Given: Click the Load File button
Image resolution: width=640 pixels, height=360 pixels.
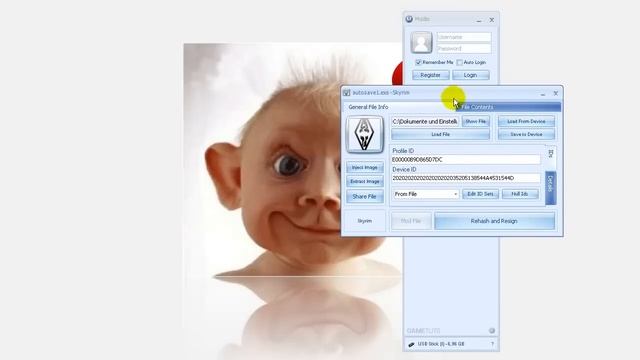Looking at the screenshot, I should pos(440,134).
